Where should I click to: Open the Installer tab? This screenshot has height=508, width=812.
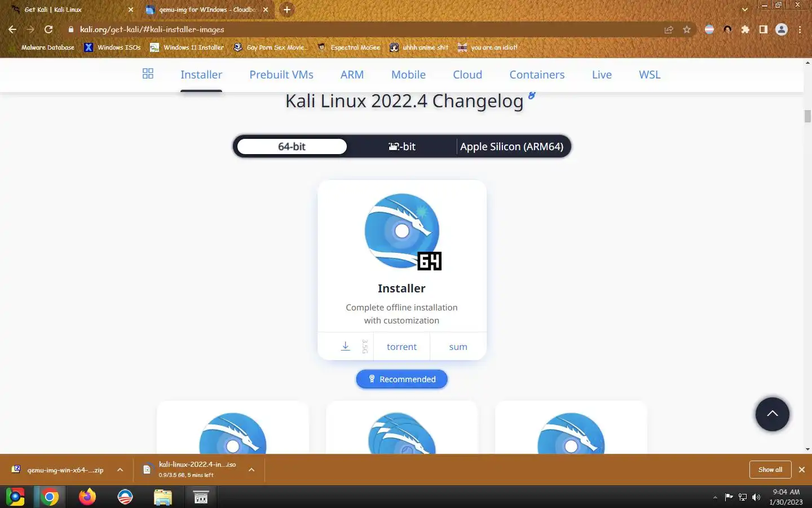pyautogui.click(x=201, y=75)
